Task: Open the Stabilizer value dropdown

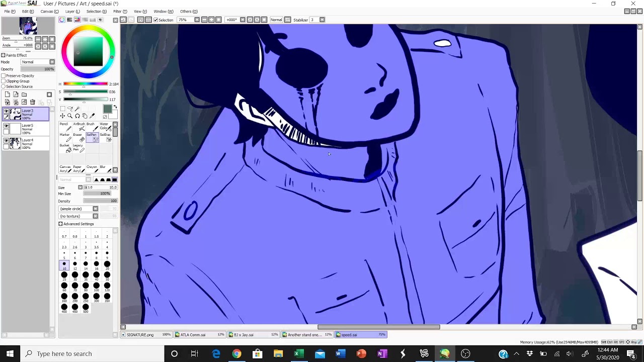Action: click(322, 20)
